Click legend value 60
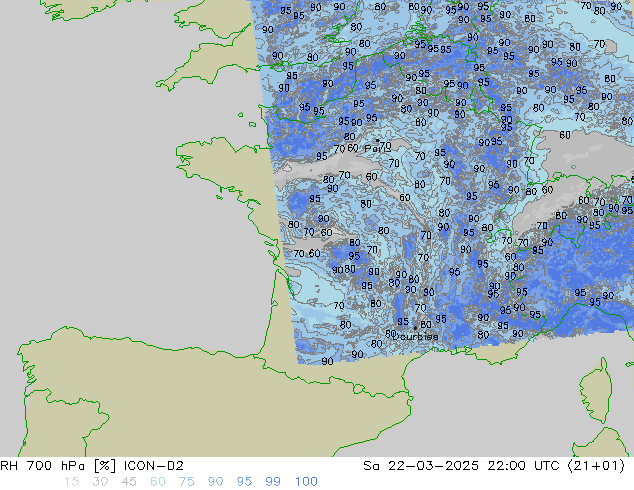This screenshot has width=634, height=490. click(158, 482)
